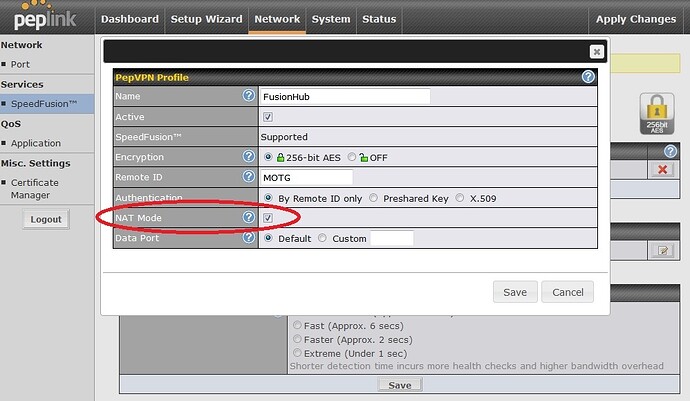Screen dimensions: 690x401
Task: Select Faster (Approx. 2 secs) detection
Action: point(297,339)
